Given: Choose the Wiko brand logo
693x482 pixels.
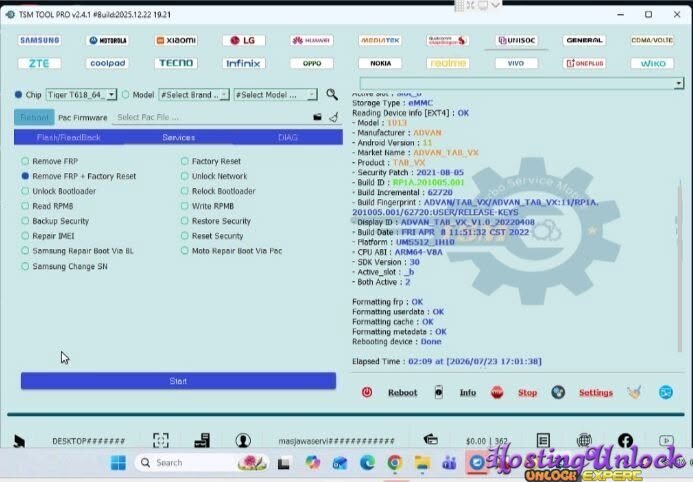Looking at the screenshot, I should point(652,63).
